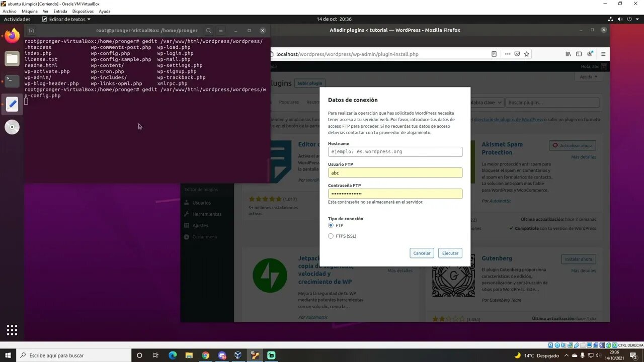Toggle Firefox sidebar icon
This screenshot has width=644, height=362.
click(x=579, y=54)
